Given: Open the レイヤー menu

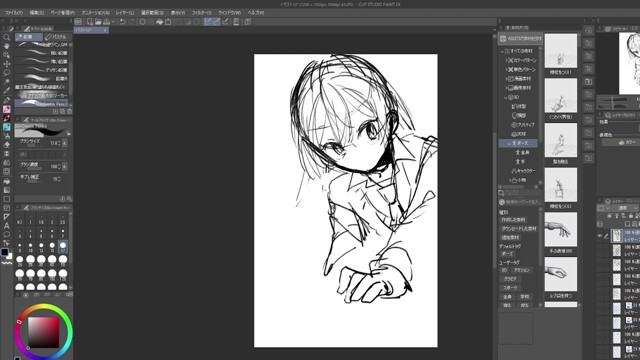Looking at the screenshot, I should (125, 13).
